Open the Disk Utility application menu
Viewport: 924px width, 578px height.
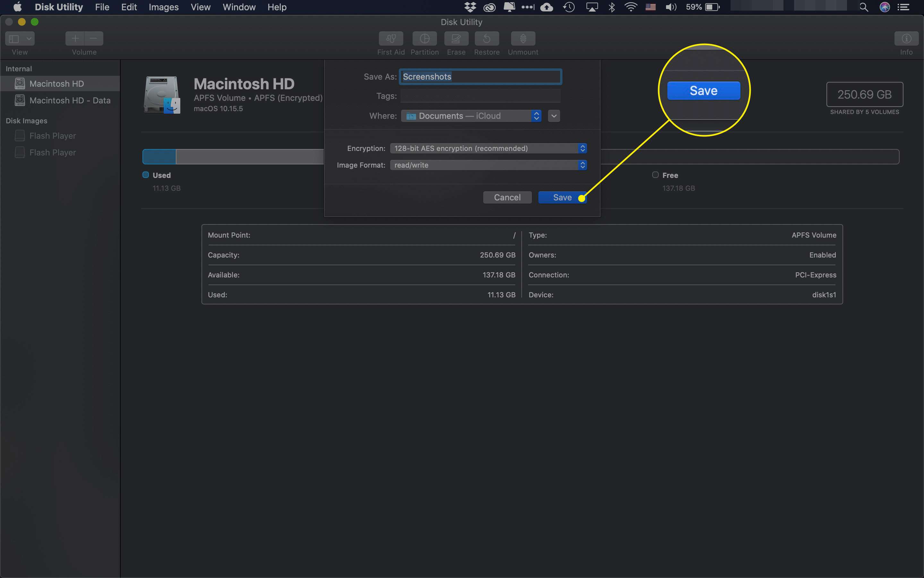coord(59,7)
